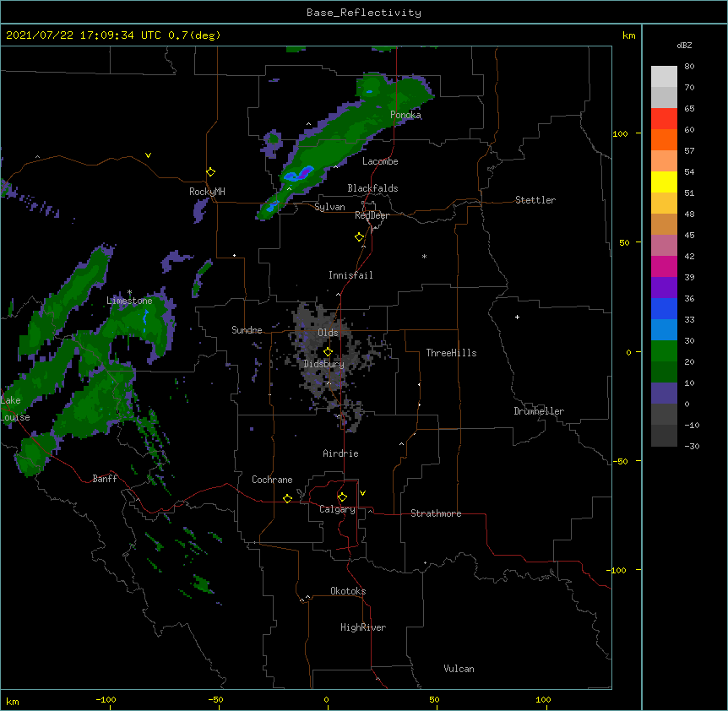Select the indigo 0-10 dBZ legend swatch
The image size is (728, 711).
(664, 393)
